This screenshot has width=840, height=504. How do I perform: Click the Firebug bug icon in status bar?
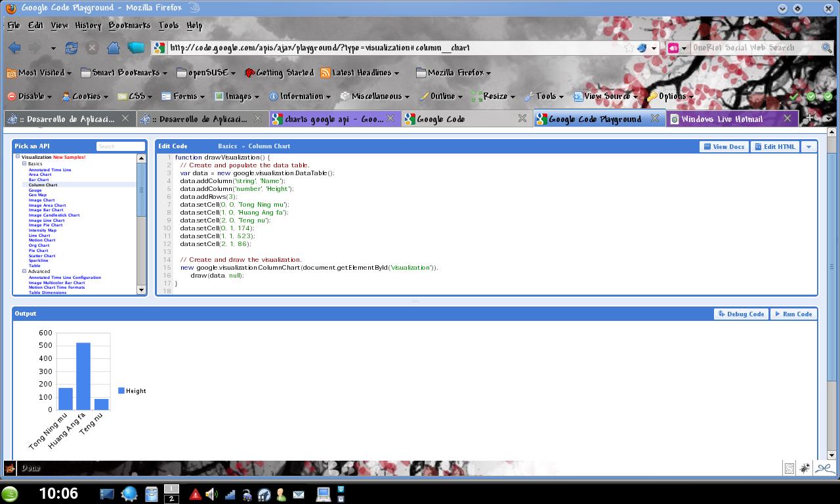(804, 467)
